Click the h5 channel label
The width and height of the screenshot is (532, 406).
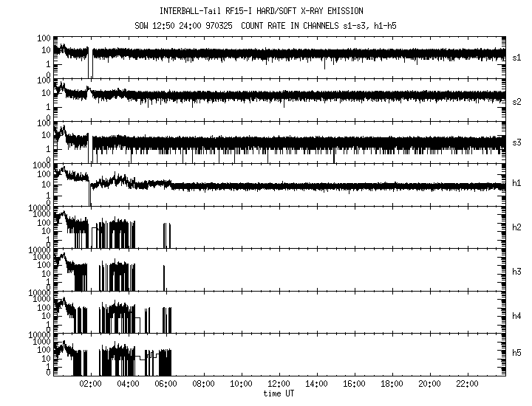pyautogui.click(x=516, y=354)
